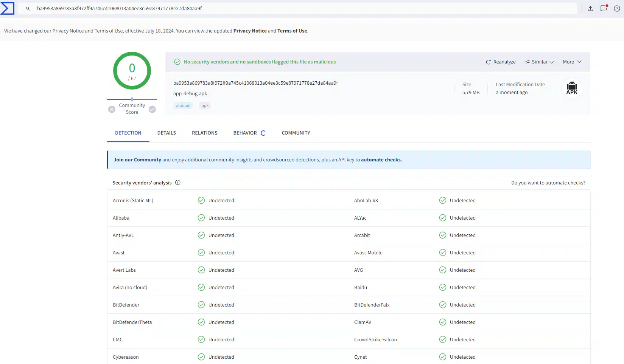Click the Security vendors' analysis info icon
The height and width of the screenshot is (364, 624).
[x=178, y=183]
